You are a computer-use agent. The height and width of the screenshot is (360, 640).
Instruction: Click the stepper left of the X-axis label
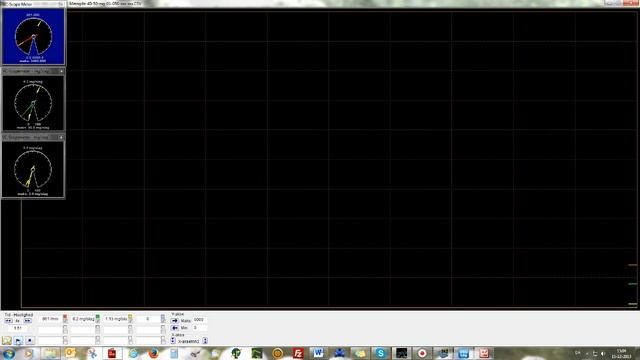click(x=173, y=340)
